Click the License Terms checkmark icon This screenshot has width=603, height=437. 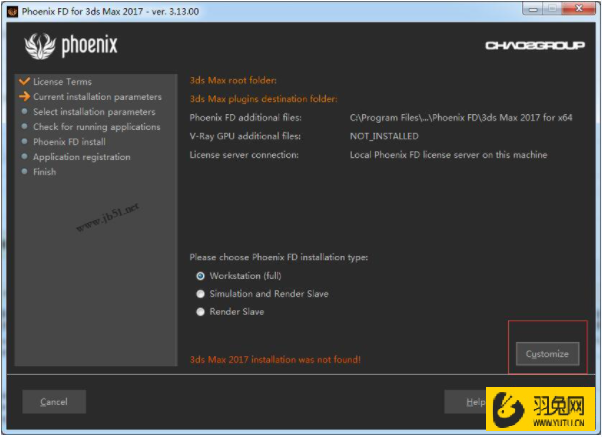24,81
